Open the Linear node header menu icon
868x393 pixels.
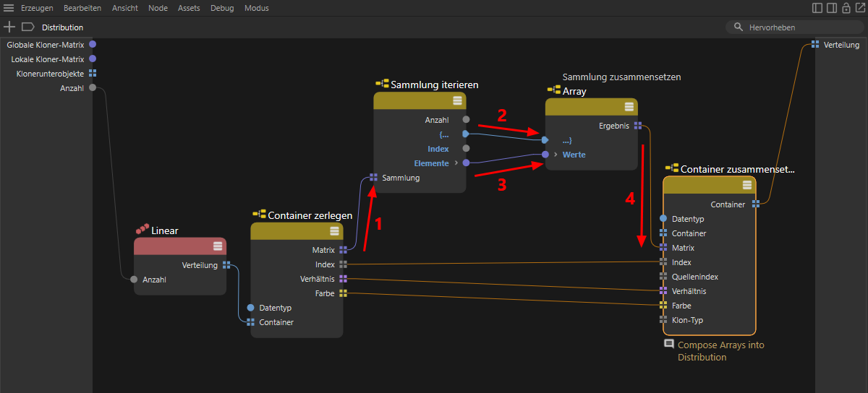[217, 246]
